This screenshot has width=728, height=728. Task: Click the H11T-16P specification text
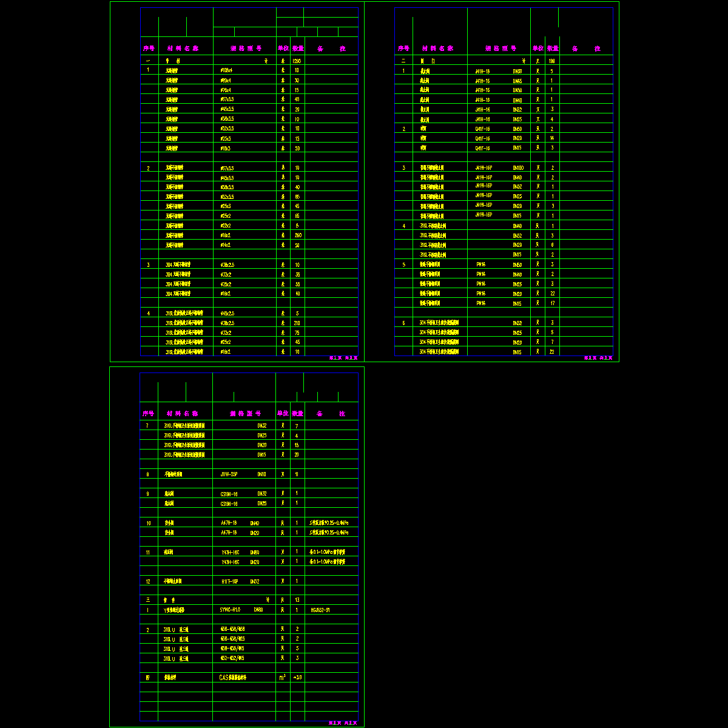point(230,581)
